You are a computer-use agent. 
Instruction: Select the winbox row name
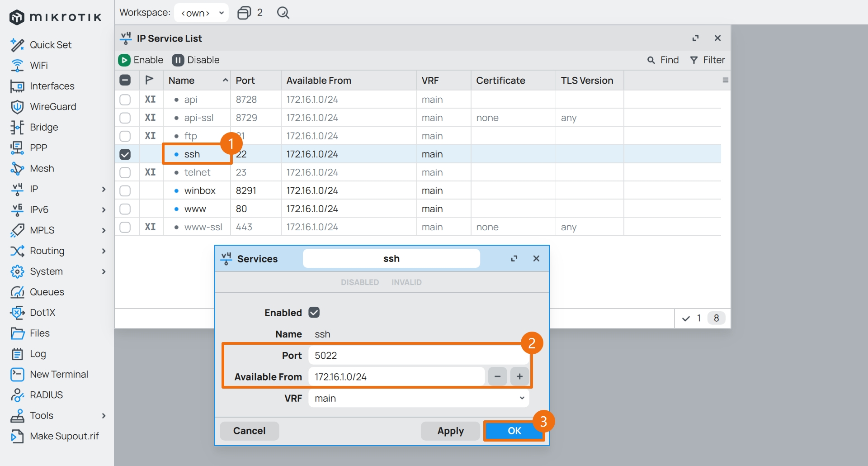coord(200,190)
